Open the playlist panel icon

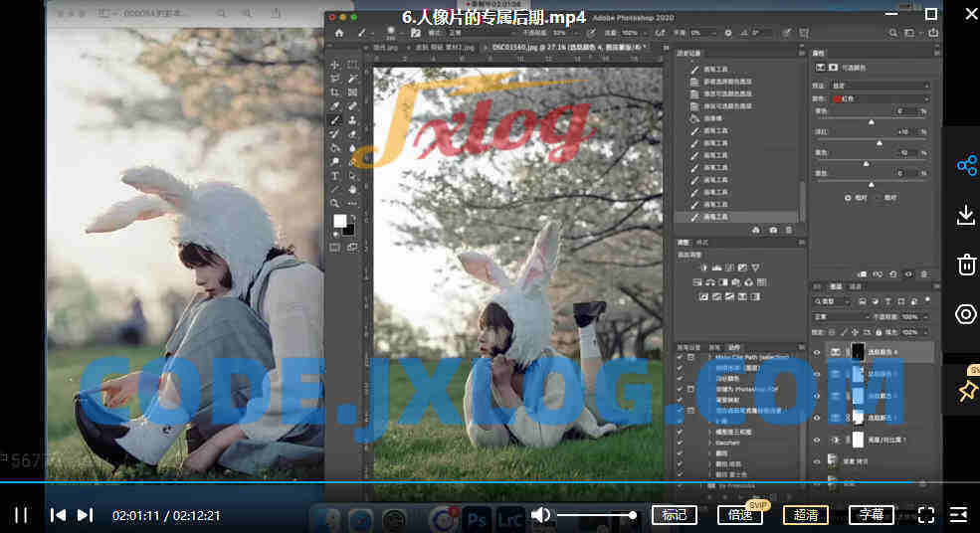[x=958, y=514]
